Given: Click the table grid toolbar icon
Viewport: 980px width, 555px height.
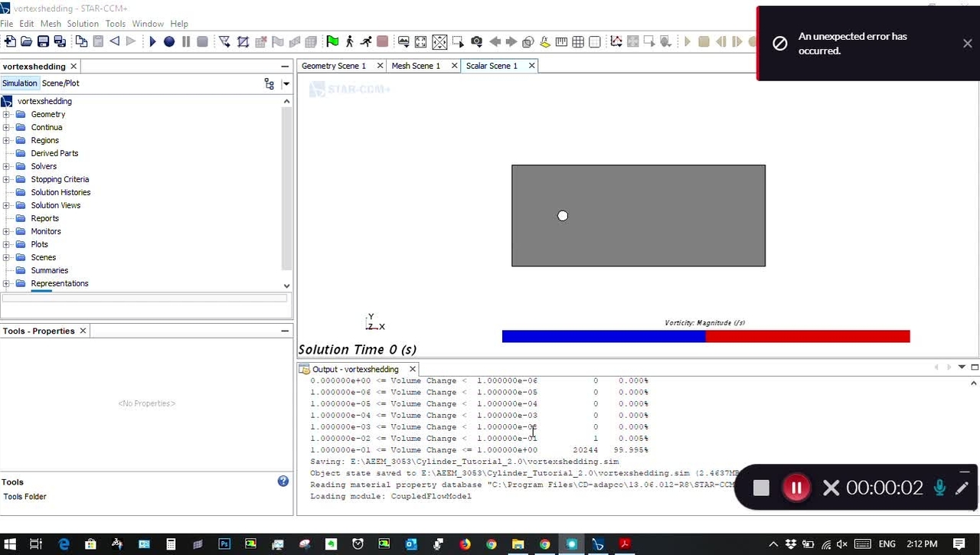Looking at the screenshot, I should [x=578, y=41].
